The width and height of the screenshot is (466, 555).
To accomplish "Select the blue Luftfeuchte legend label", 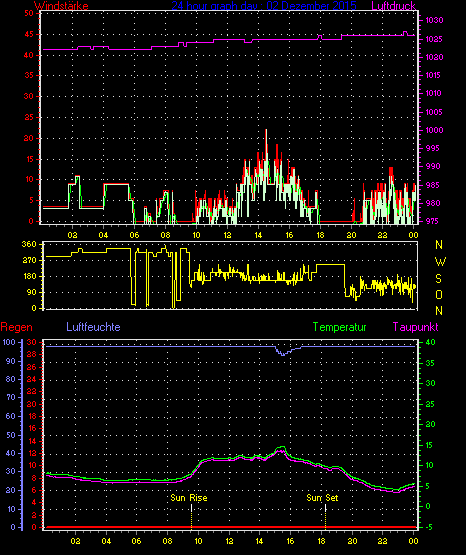I will coord(93,327).
